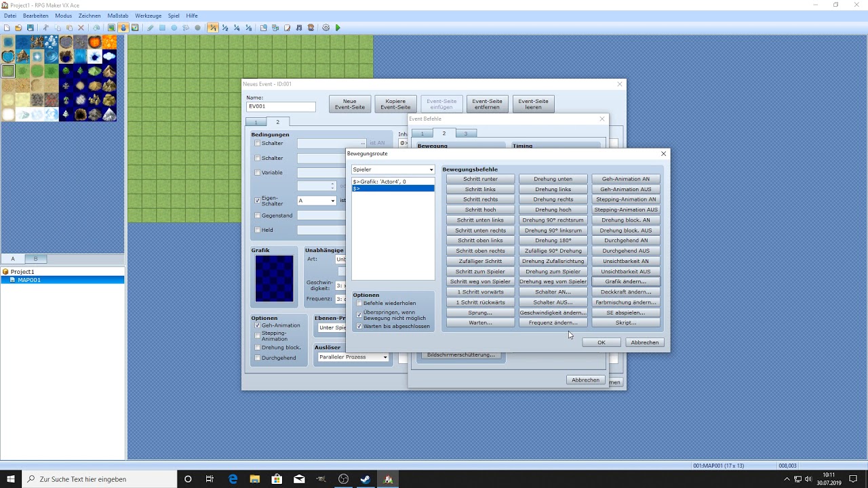The width and height of the screenshot is (868, 488).
Task: Start playtest with green play icon
Action: coord(338,28)
